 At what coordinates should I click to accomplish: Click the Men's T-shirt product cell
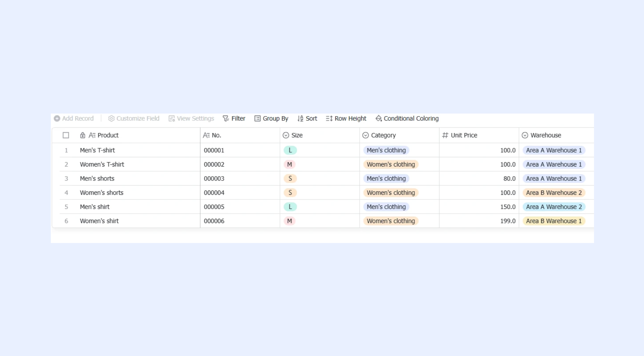[x=139, y=150]
